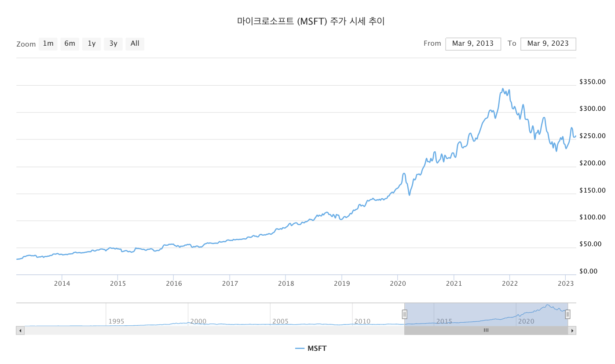This screenshot has height=364, width=615.
Task: Click the navigator's 2000 label
Action: [198, 321]
